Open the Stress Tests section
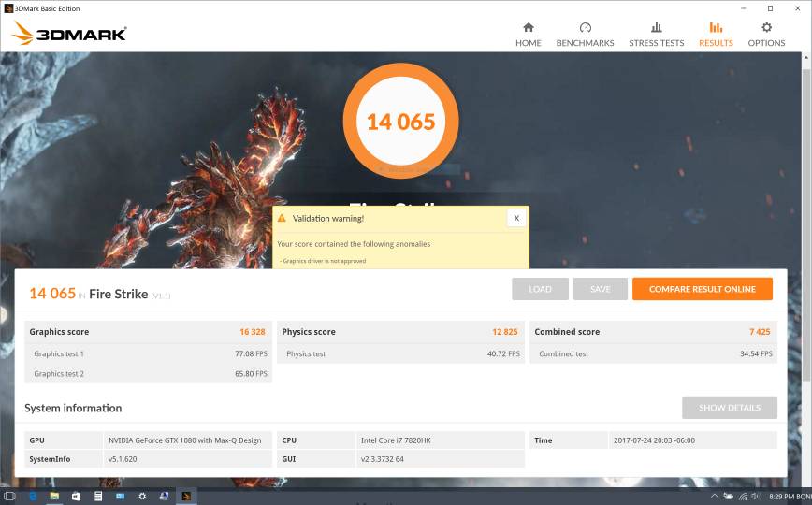The height and width of the screenshot is (505, 812). (656, 35)
